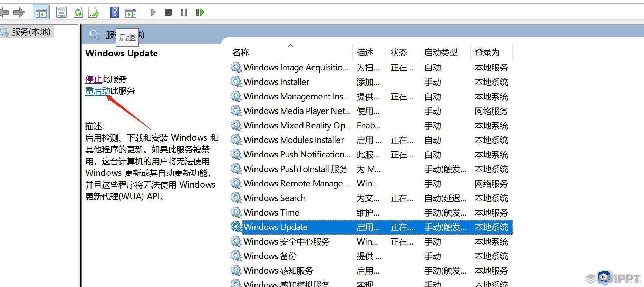Click 正在... status cell of Windows Modules Installer
The height and width of the screenshot is (287, 644).
(x=402, y=140)
